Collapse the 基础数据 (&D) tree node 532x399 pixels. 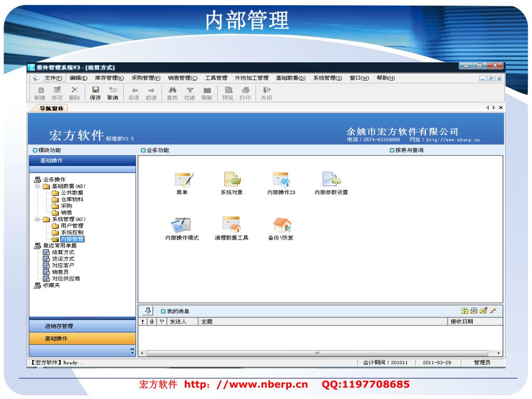(37, 187)
